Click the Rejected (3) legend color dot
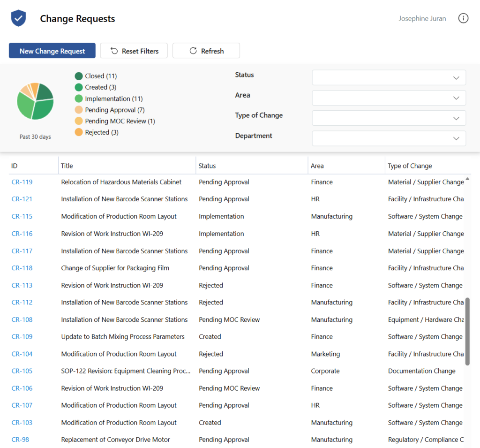This screenshot has width=480, height=448. tap(79, 132)
